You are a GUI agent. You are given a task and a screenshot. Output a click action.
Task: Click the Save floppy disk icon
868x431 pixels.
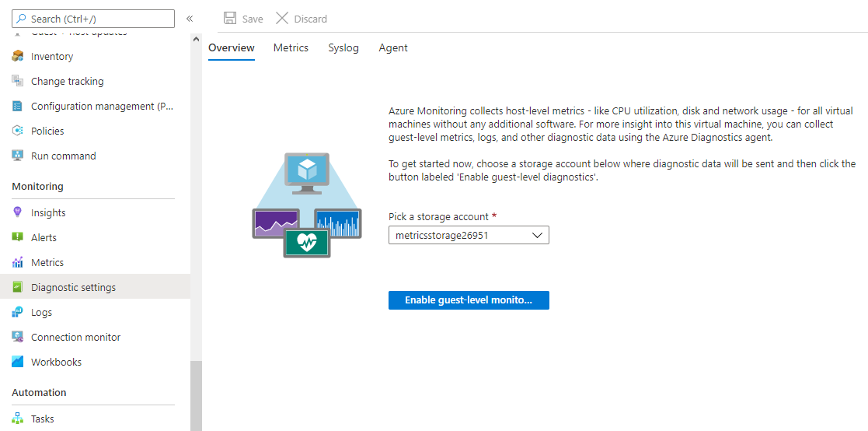tap(230, 18)
